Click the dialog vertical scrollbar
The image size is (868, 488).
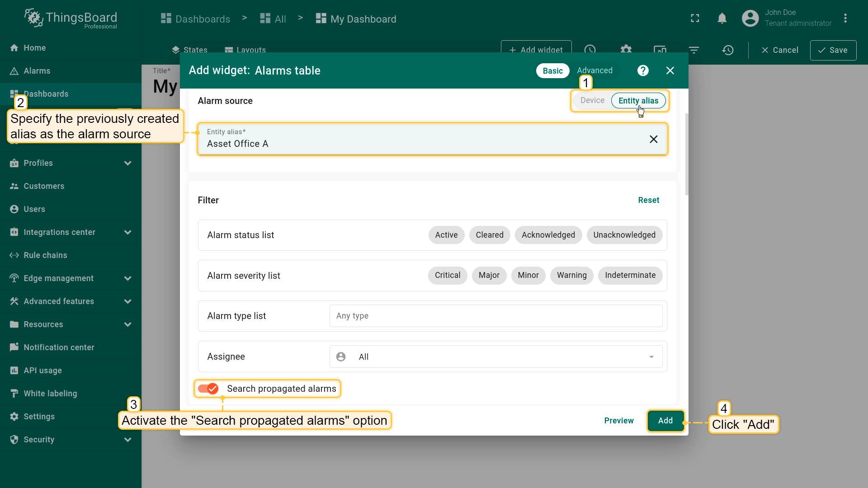[x=687, y=154]
